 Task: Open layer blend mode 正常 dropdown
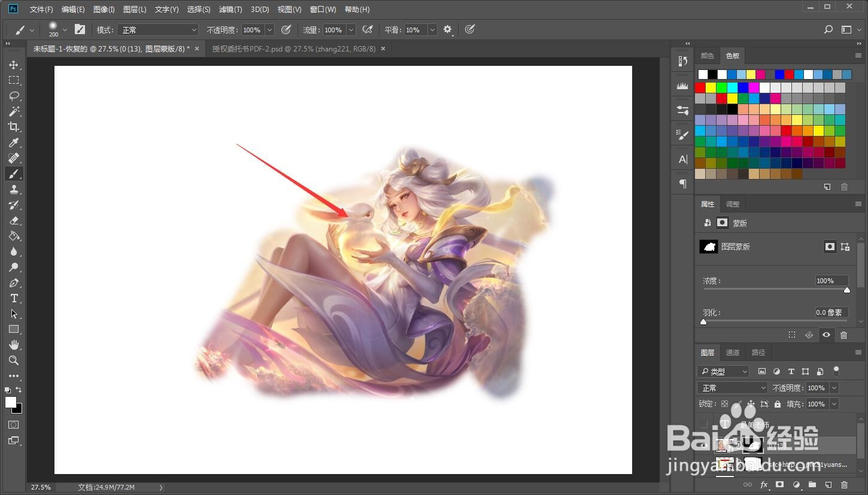click(x=733, y=388)
